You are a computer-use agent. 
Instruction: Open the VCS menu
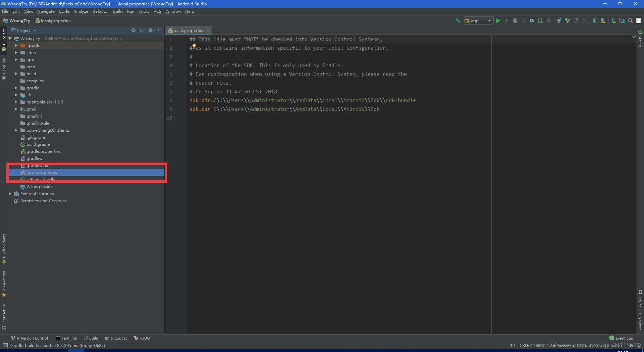coord(157,11)
